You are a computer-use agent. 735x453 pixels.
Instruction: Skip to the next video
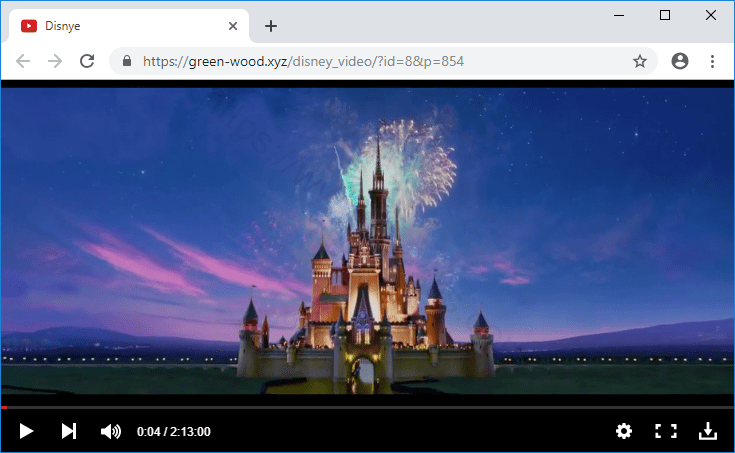click(68, 431)
